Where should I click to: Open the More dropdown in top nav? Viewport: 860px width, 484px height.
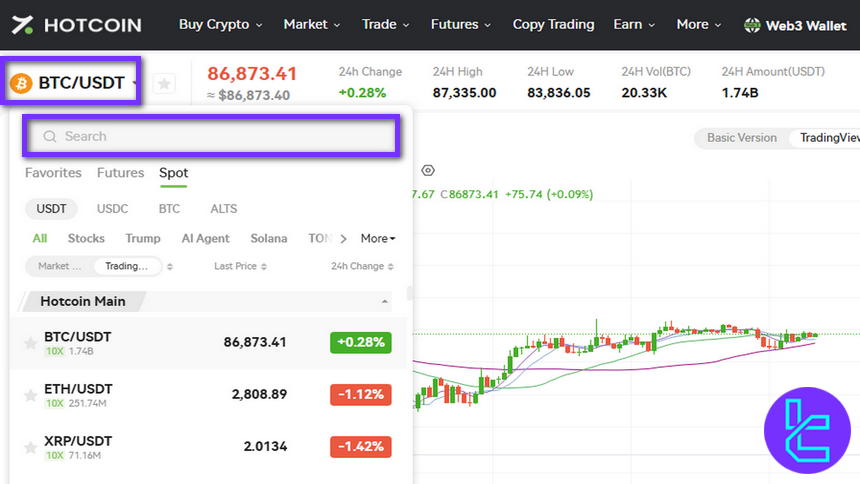pos(699,25)
